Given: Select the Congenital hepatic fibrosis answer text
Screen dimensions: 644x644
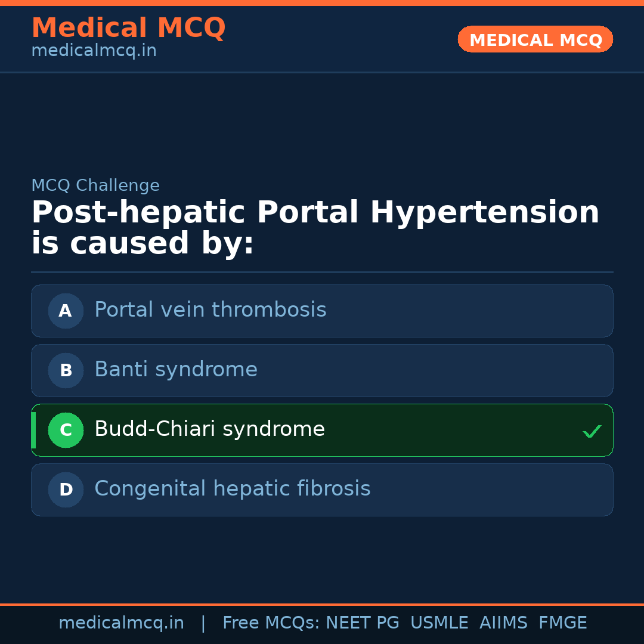Looking at the screenshot, I should (232, 489).
